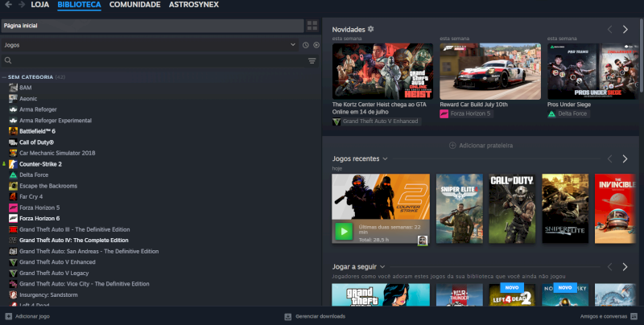Open advanced filter options icon
The width and height of the screenshot is (644, 325).
point(312,60)
